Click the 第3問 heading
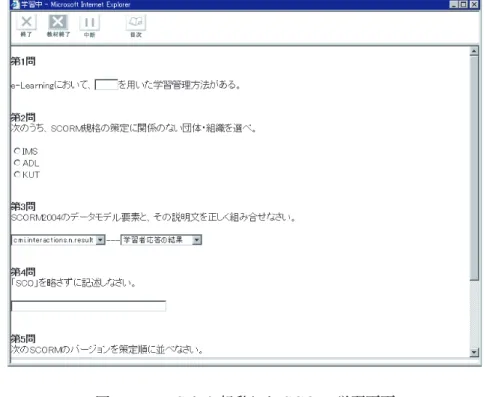The image size is (484, 397). click(23, 206)
